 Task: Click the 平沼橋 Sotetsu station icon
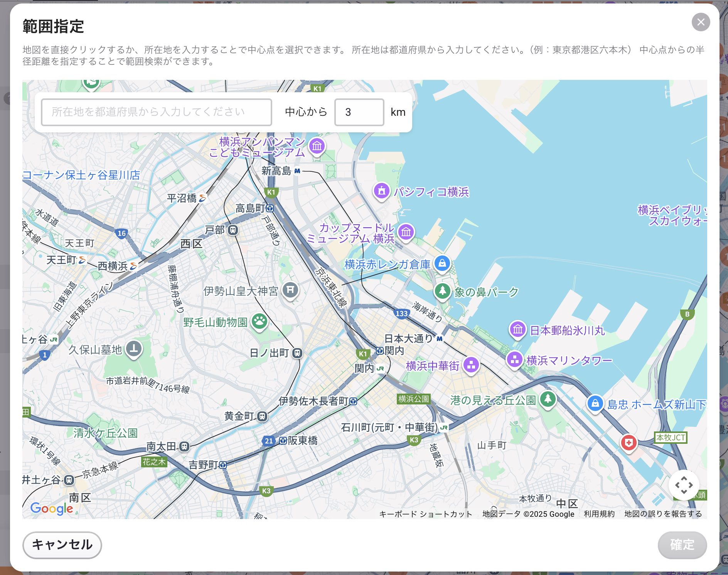coord(202,198)
